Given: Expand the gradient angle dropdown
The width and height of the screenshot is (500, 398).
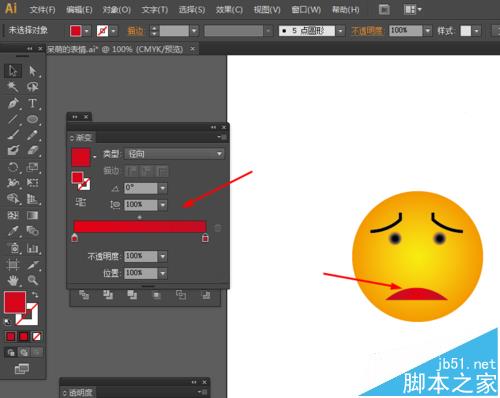Looking at the screenshot, I should point(163,188).
